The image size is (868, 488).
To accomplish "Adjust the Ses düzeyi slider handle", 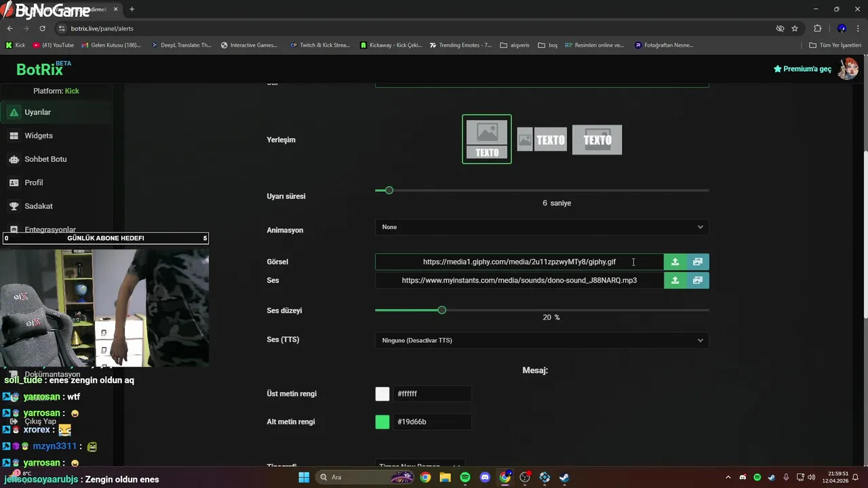I will (x=442, y=310).
